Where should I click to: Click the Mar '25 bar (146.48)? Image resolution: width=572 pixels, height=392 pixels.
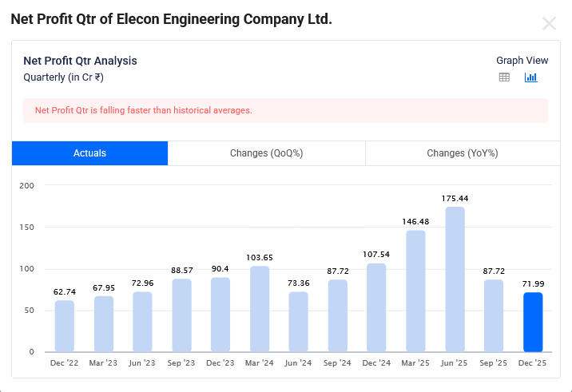(x=415, y=291)
